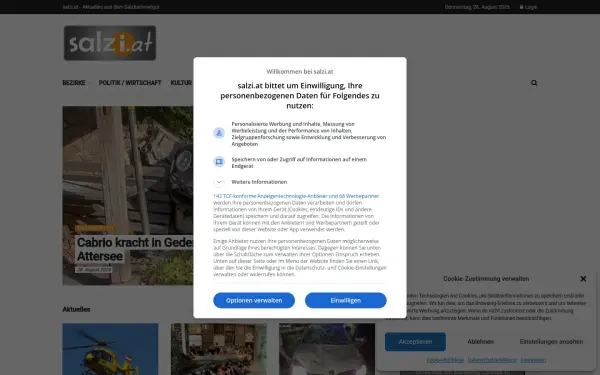The image size is (600, 375).
Task: Click Ablehnen in cookie banner
Action: [481, 342]
